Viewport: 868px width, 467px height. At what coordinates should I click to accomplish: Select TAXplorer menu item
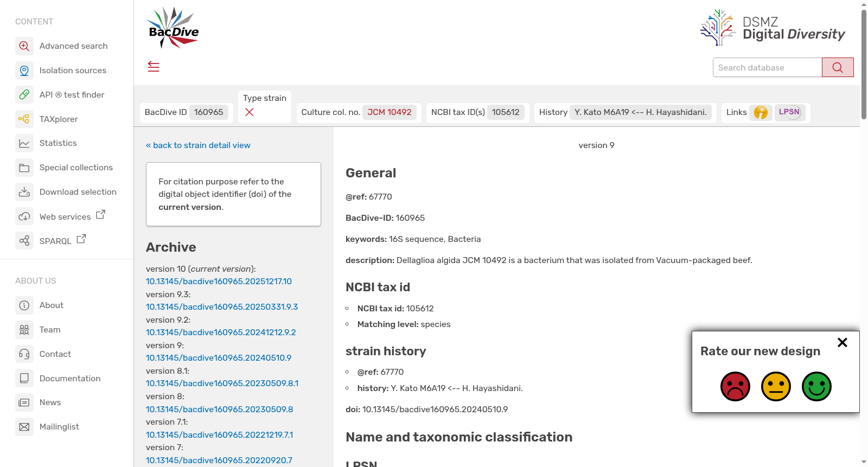[x=59, y=119]
